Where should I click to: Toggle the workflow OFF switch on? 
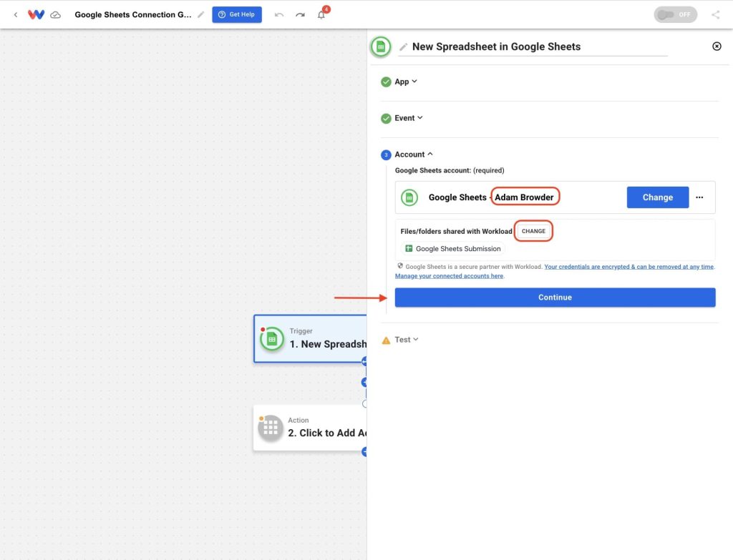point(675,14)
